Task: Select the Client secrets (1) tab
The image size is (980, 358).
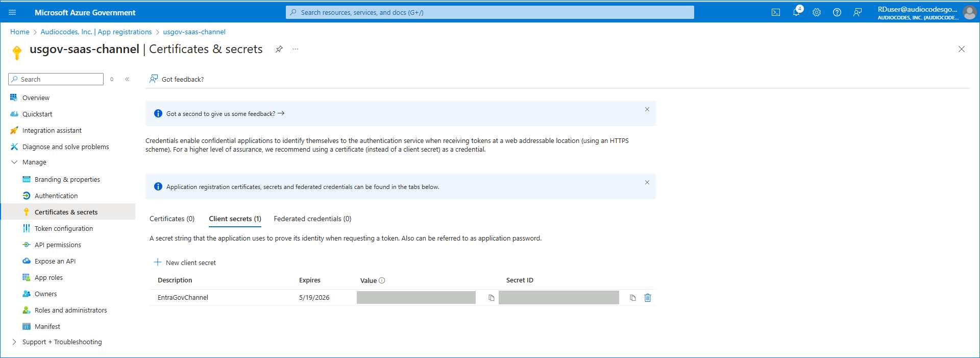Action: coord(235,219)
